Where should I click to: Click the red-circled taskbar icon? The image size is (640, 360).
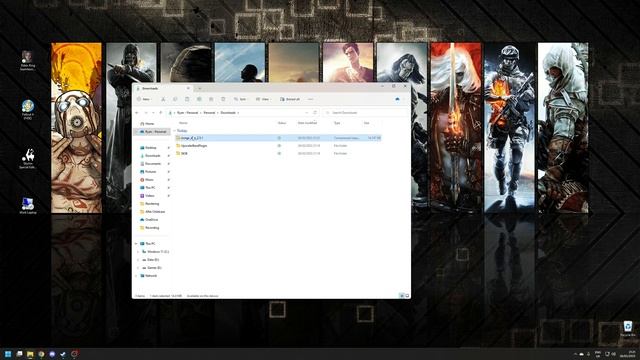(74, 354)
